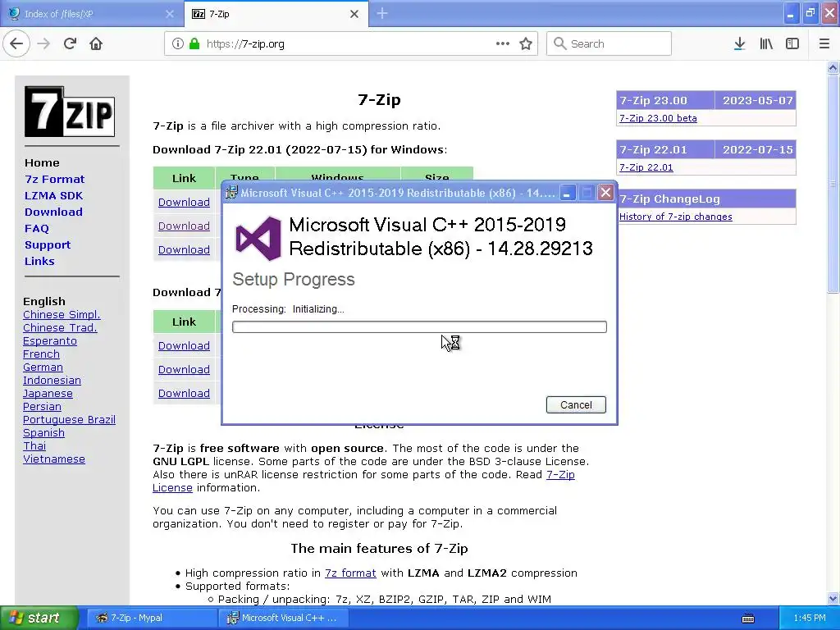Click the 7-Zip 23.00 beta link
The image size is (840, 630).
click(x=658, y=118)
